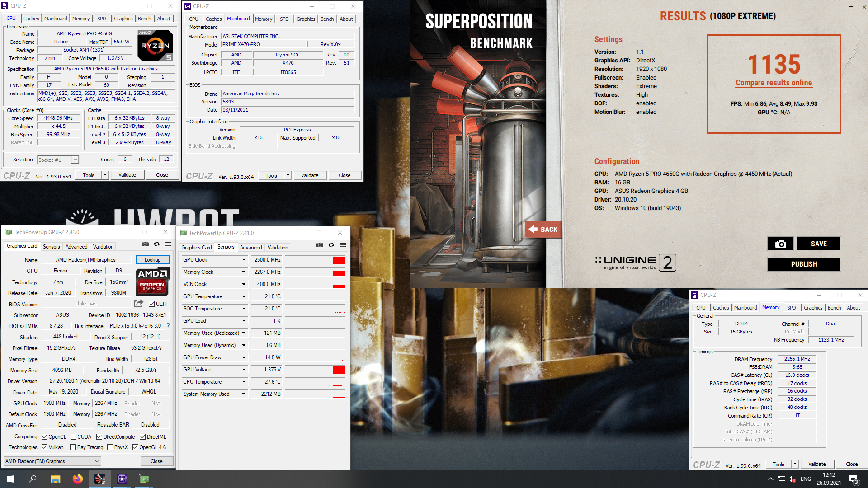868x488 pixels.
Task: Toggle the OpenGL 4.6 checkbox
Action: click(135, 447)
